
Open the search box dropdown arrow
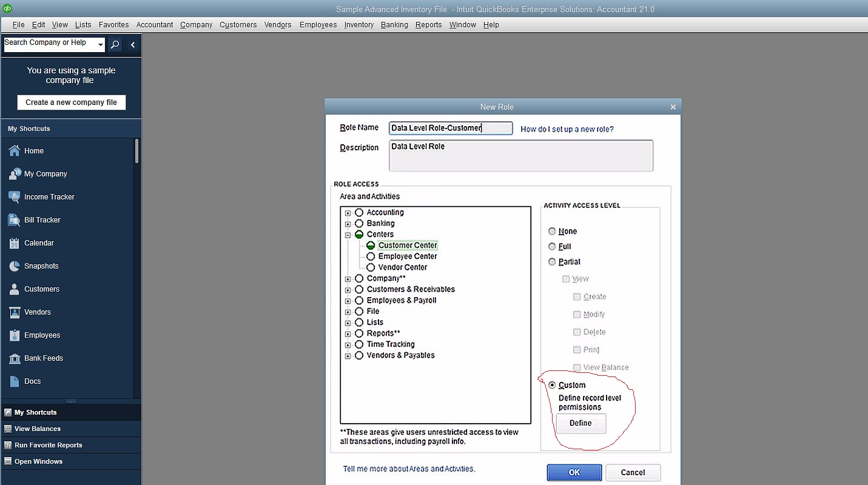[100, 45]
